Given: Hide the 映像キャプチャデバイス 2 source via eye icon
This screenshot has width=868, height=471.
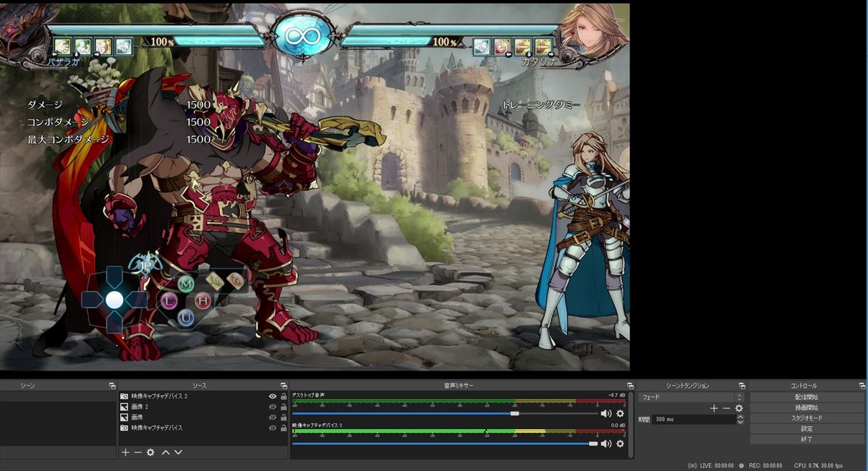Looking at the screenshot, I should [273, 396].
